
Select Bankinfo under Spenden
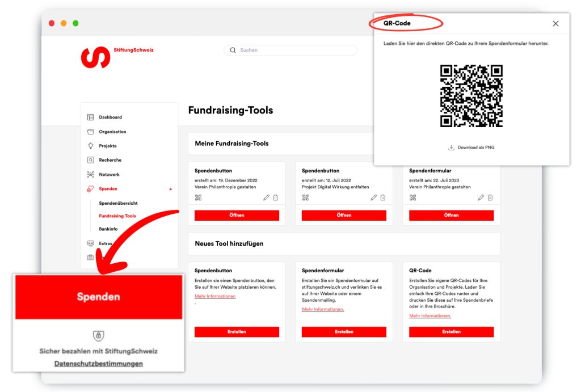tap(108, 229)
